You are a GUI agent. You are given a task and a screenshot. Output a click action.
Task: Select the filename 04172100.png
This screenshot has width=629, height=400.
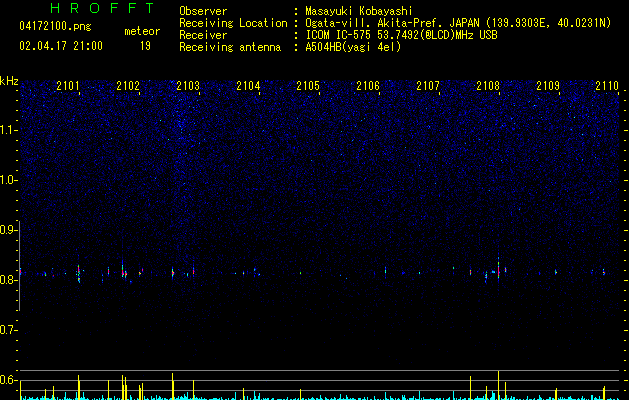55,27
